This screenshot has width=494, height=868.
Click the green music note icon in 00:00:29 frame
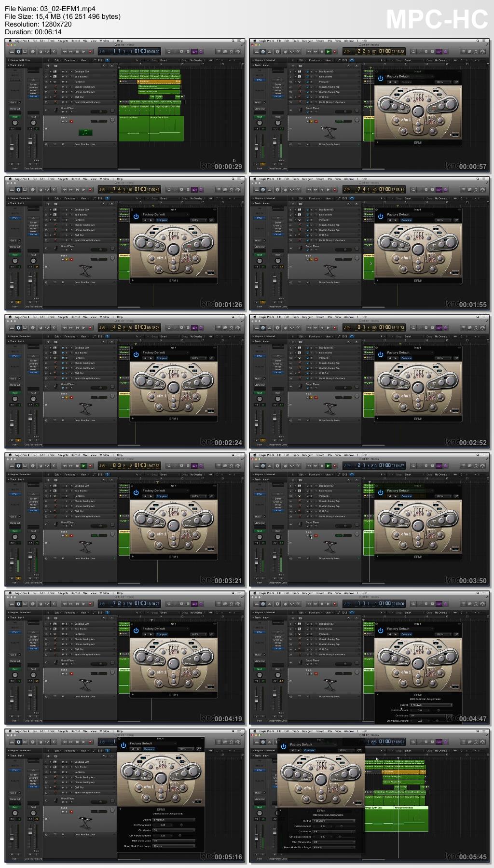pyautogui.click(x=85, y=132)
